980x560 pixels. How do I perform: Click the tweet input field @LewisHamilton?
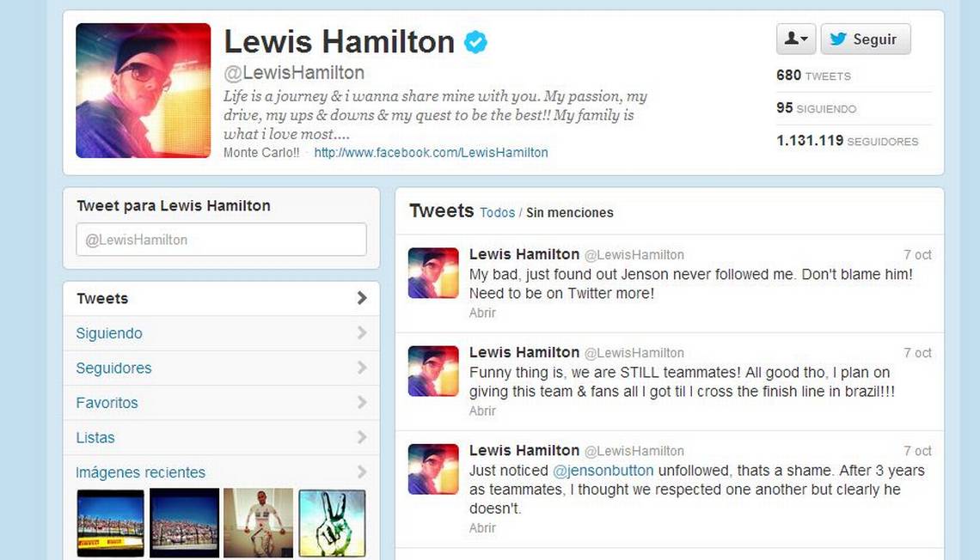point(221,240)
